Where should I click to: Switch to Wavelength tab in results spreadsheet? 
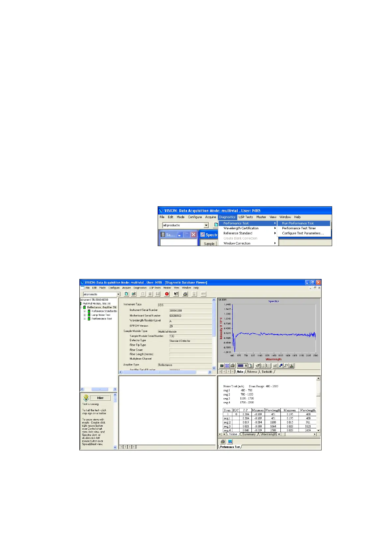tap(268, 434)
